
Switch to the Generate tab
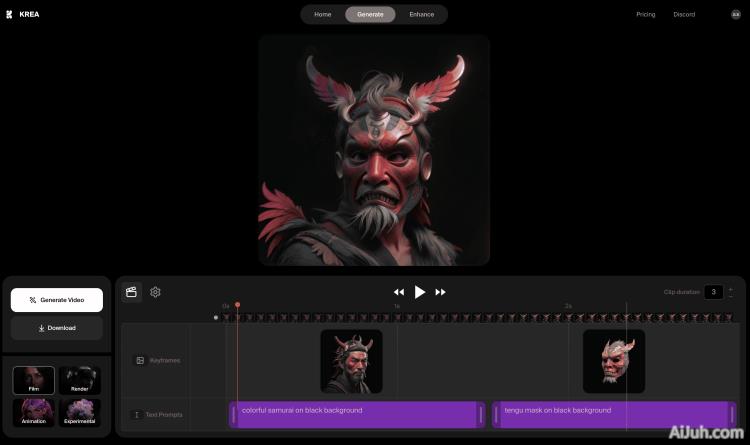370,14
